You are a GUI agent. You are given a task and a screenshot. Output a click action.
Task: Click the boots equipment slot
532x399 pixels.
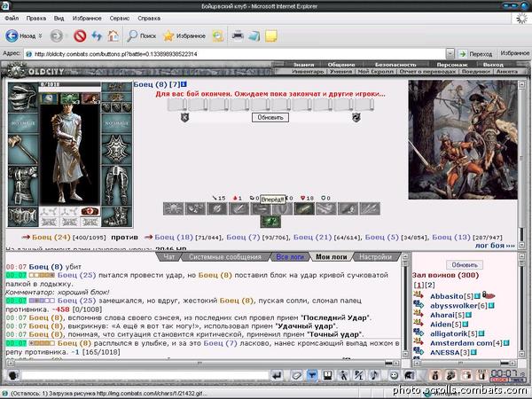[x=116, y=217]
